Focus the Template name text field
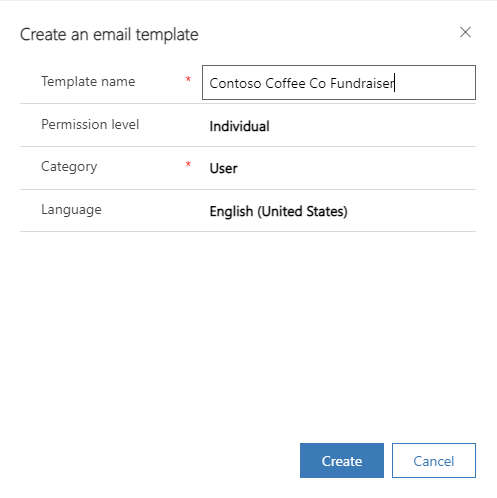The height and width of the screenshot is (498, 497). click(x=339, y=82)
